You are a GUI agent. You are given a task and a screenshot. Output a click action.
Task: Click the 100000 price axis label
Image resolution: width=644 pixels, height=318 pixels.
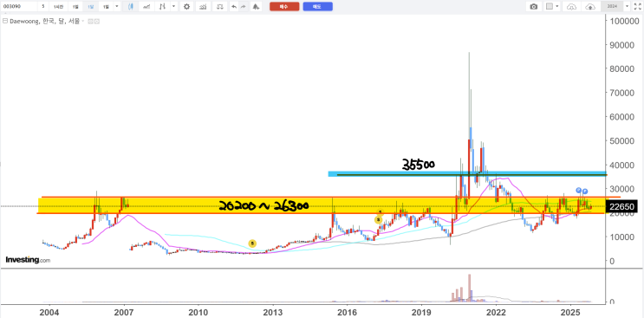(x=624, y=21)
